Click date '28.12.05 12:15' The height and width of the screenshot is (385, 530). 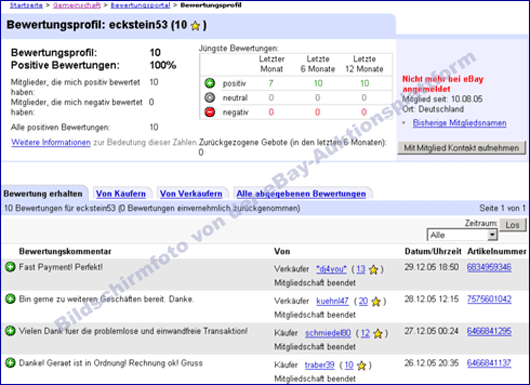tap(432, 299)
